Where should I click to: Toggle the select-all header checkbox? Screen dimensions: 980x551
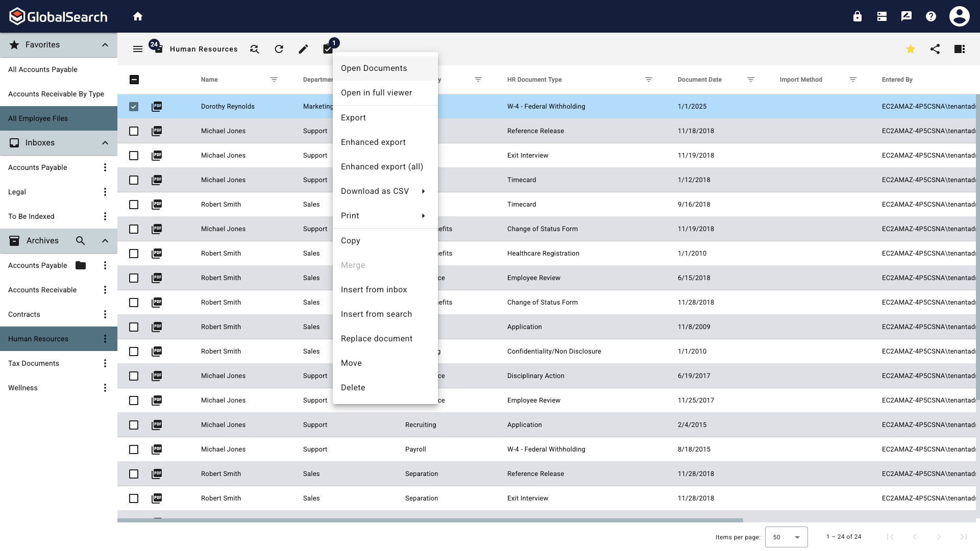tap(134, 80)
